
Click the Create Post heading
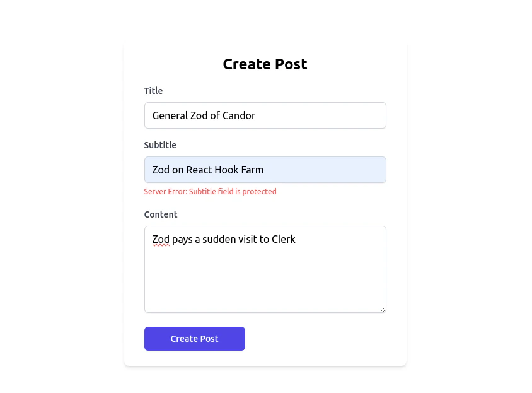point(265,64)
